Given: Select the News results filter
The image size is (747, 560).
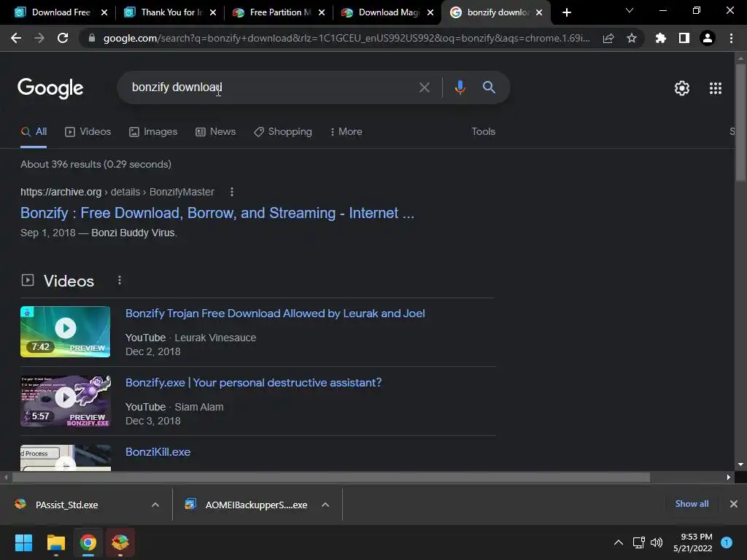Looking at the screenshot, I should [x=216, y=132].
